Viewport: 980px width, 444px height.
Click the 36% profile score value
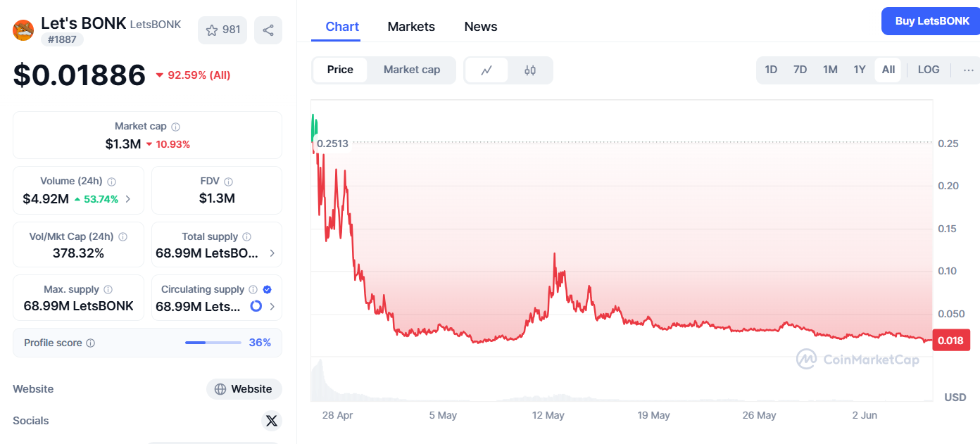pos(260,343)
